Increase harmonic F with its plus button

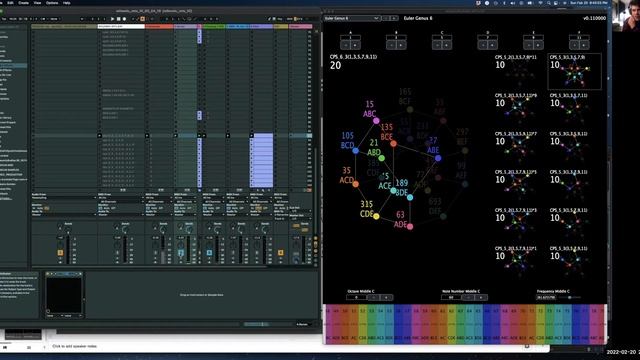click(x=584, y=45)
